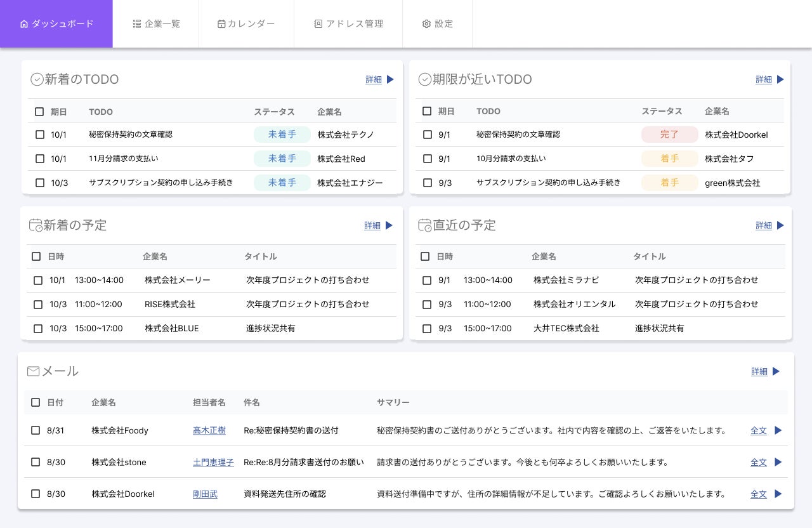Click subject 資料発送先住所の確認

pyautogui.click(x=285, y=494)
